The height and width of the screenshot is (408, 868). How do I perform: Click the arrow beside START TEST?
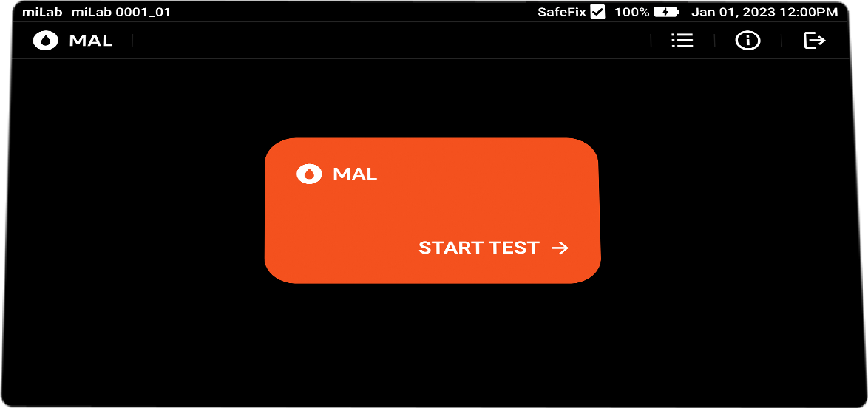[x=560, y=248]
